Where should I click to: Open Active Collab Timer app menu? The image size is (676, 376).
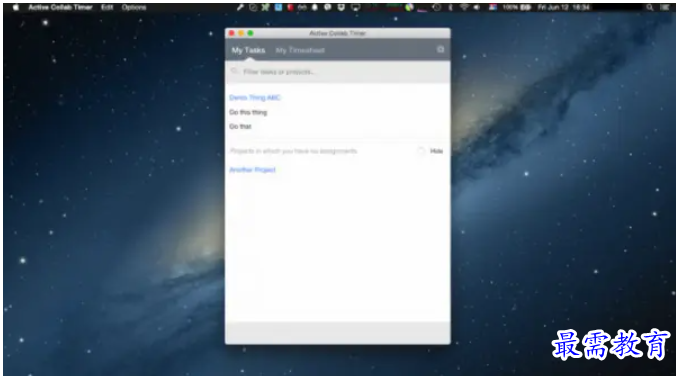tap(60, 7)
